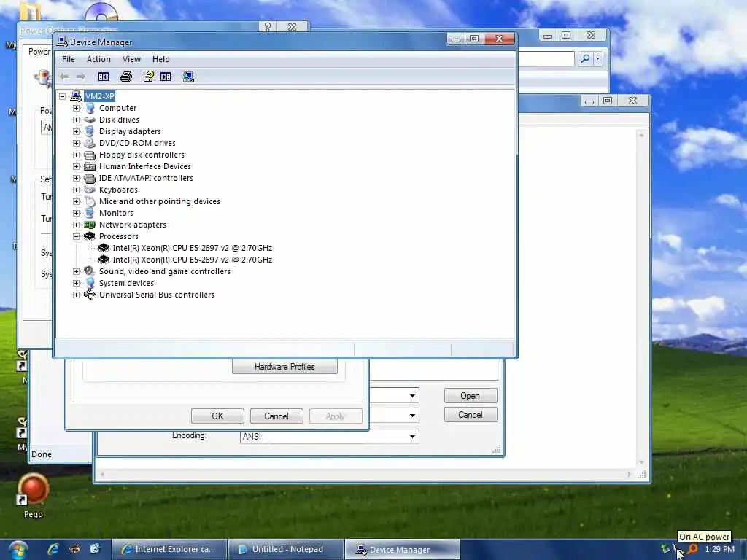Click 'IDE ATA/ATAPI controllers' label
The height and width of the screenshot is (560, 747).
pos(146,178)
